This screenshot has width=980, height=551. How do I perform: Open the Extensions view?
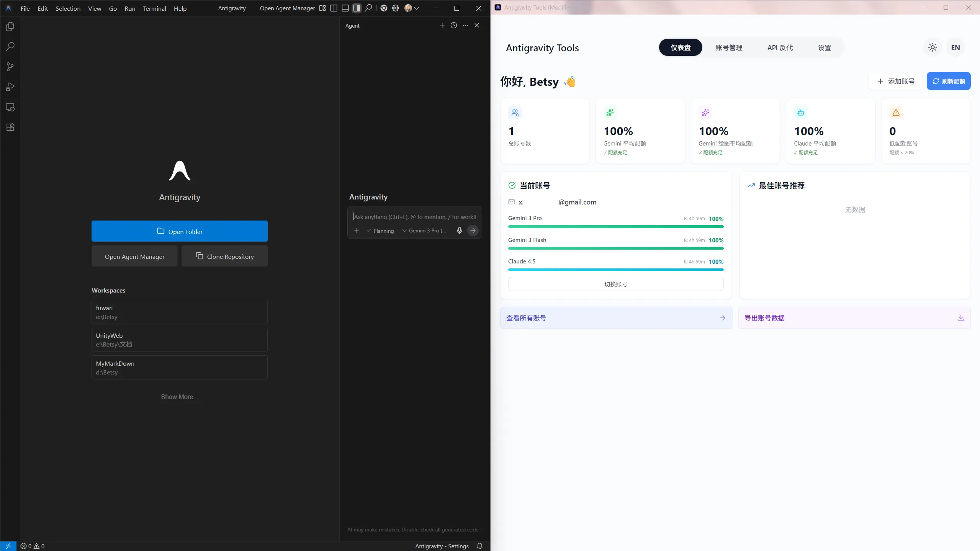tap(10, 127)
